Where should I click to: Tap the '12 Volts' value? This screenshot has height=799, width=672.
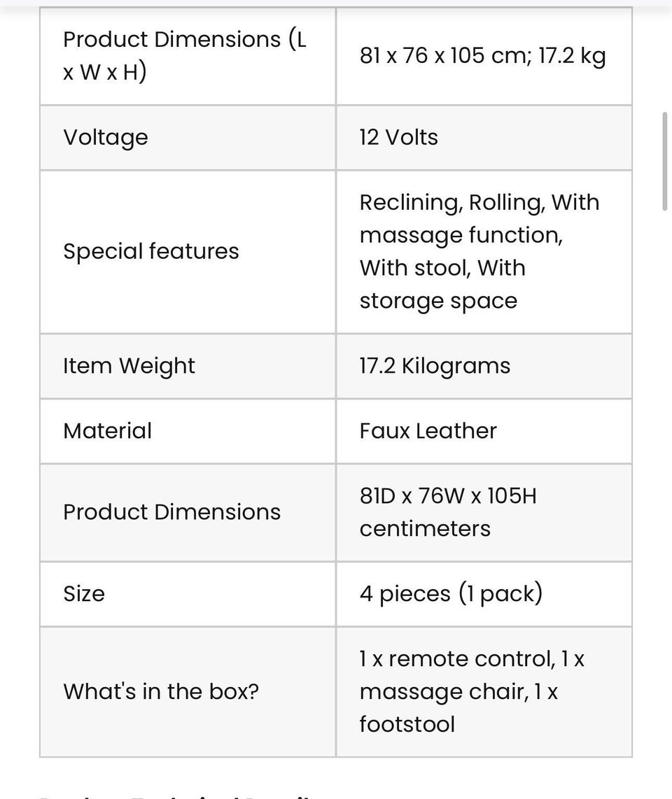coord(398,137)
